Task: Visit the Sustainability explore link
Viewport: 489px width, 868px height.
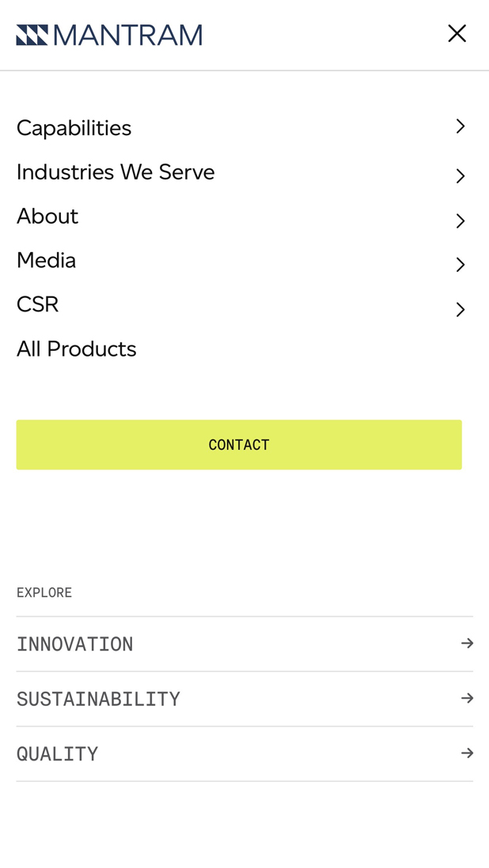Action: [98, 699]
